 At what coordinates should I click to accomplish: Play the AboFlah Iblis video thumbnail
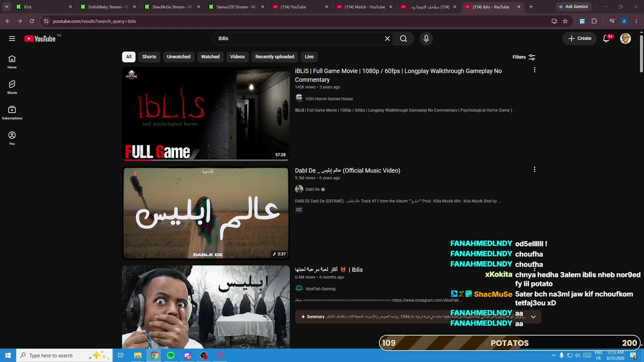pyautogui.click(x=206, y=307)
